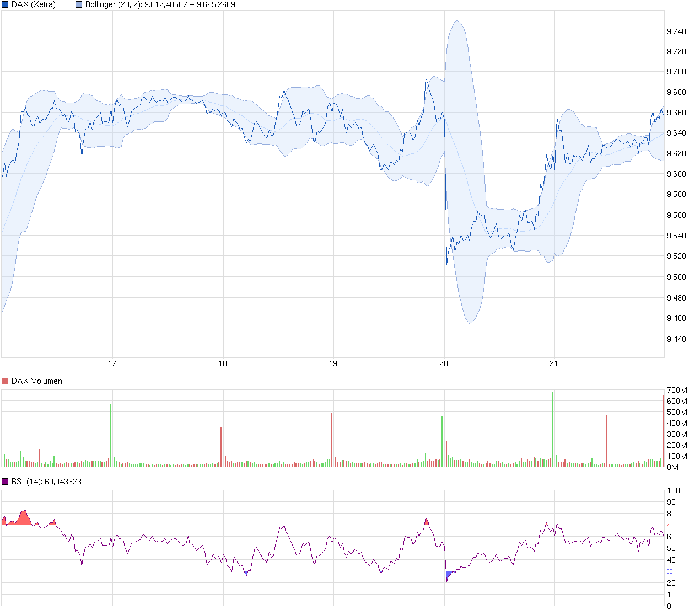Click the 9.660 price axis label
Viewport: 700px width, 615px height.
point(676,113)
